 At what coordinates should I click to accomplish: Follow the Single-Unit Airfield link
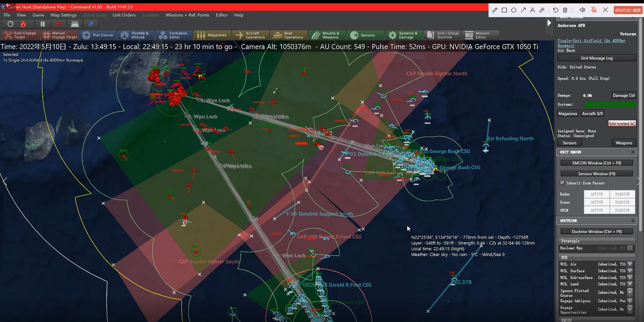coord(591,43)
